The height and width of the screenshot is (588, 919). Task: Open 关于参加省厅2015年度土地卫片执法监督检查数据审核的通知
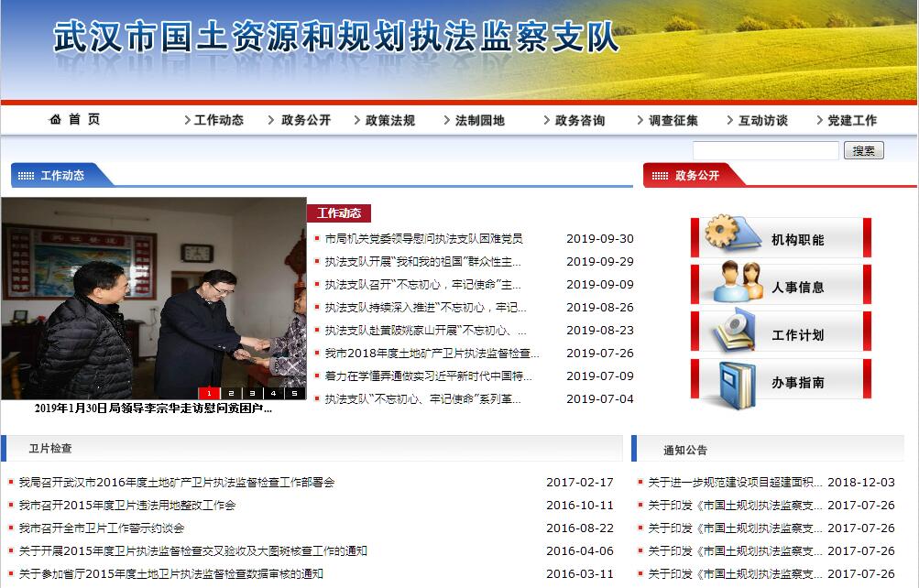(x=171, y=573)
